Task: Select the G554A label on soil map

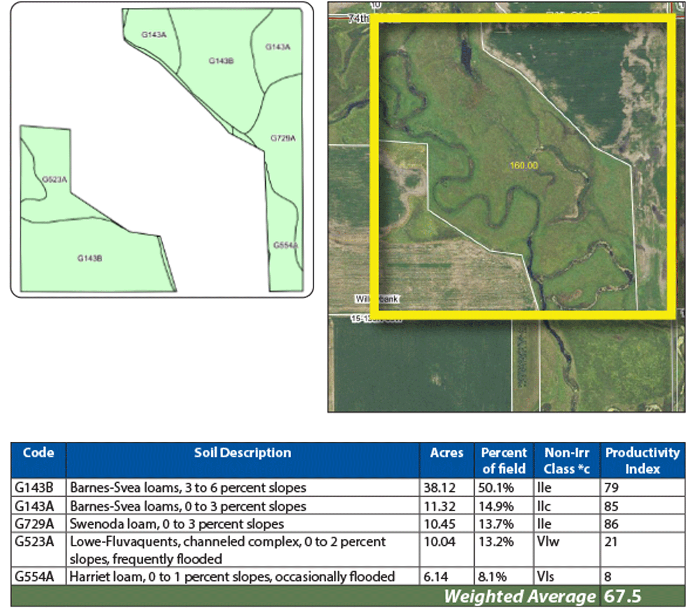Action: point(285,245)
